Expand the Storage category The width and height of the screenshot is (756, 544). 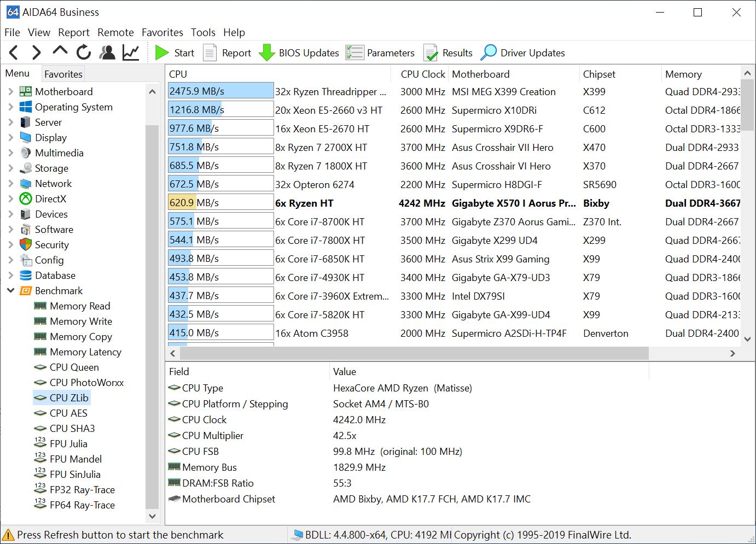coord(11,168)
